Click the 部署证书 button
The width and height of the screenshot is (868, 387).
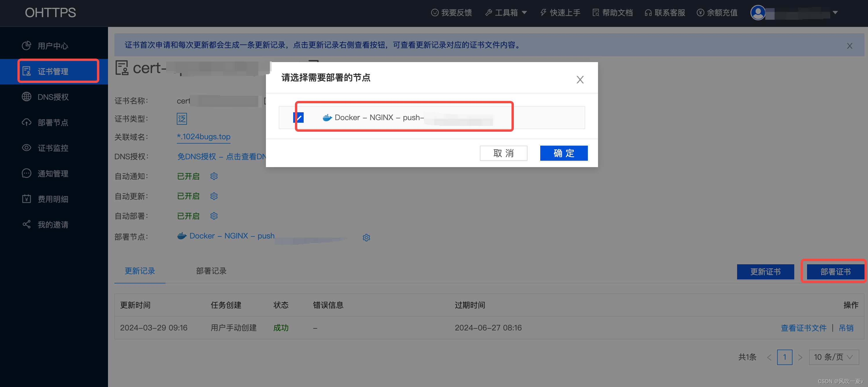835,272
